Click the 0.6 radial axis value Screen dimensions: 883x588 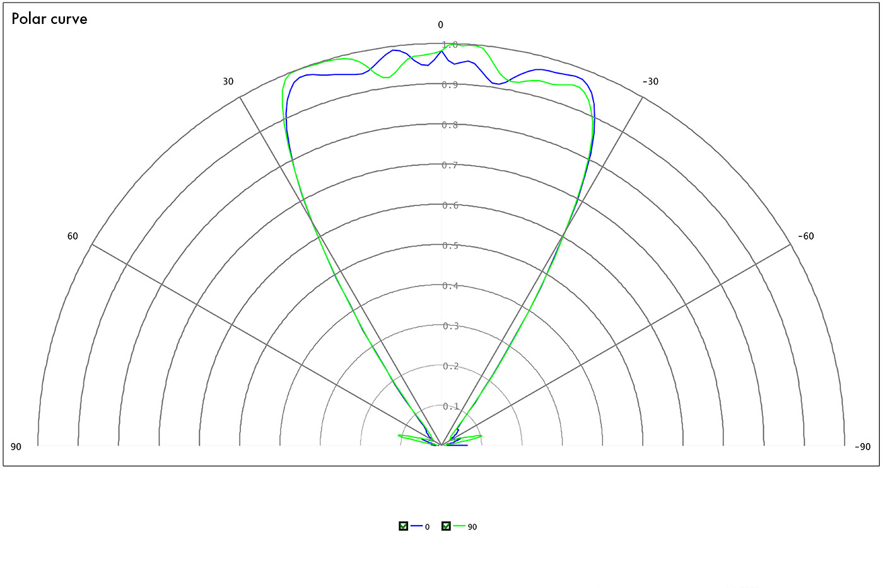pos(450,205)
